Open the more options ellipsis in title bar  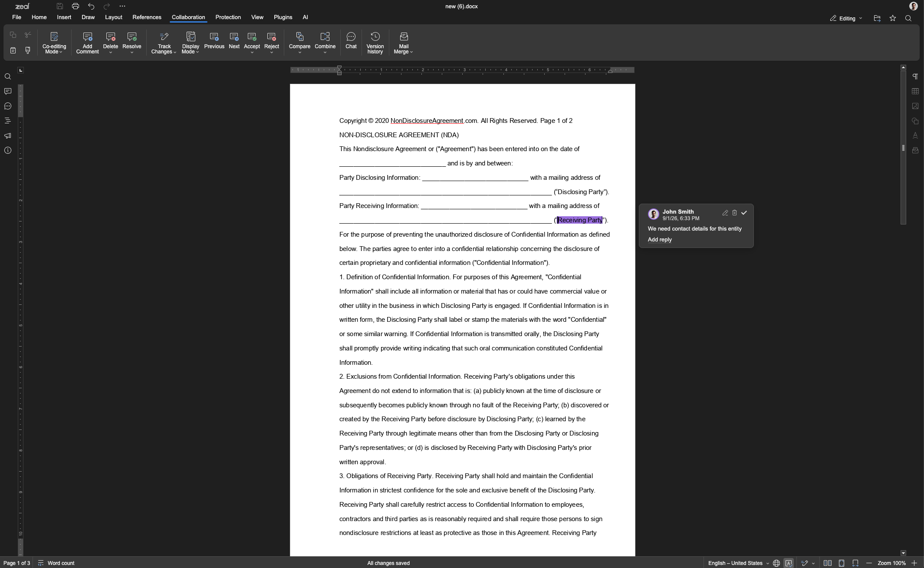click(122, 6)
